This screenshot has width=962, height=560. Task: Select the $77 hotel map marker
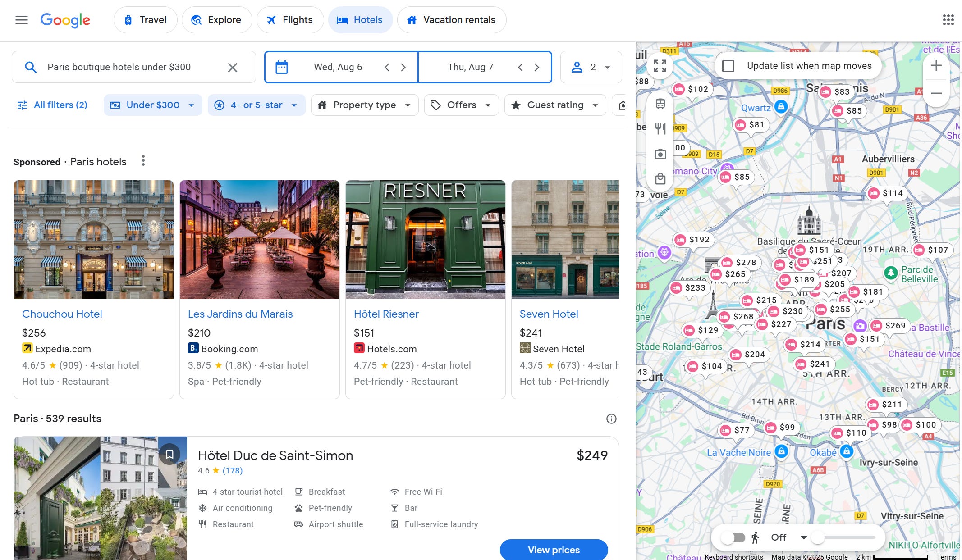[x=736, y=430]
